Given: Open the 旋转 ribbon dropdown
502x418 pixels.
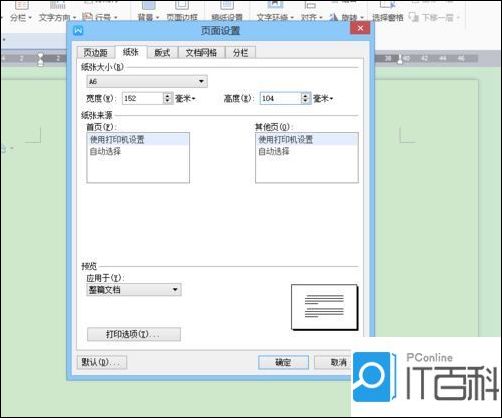Looking at the screenshot, I should click(x=347, y=17).
